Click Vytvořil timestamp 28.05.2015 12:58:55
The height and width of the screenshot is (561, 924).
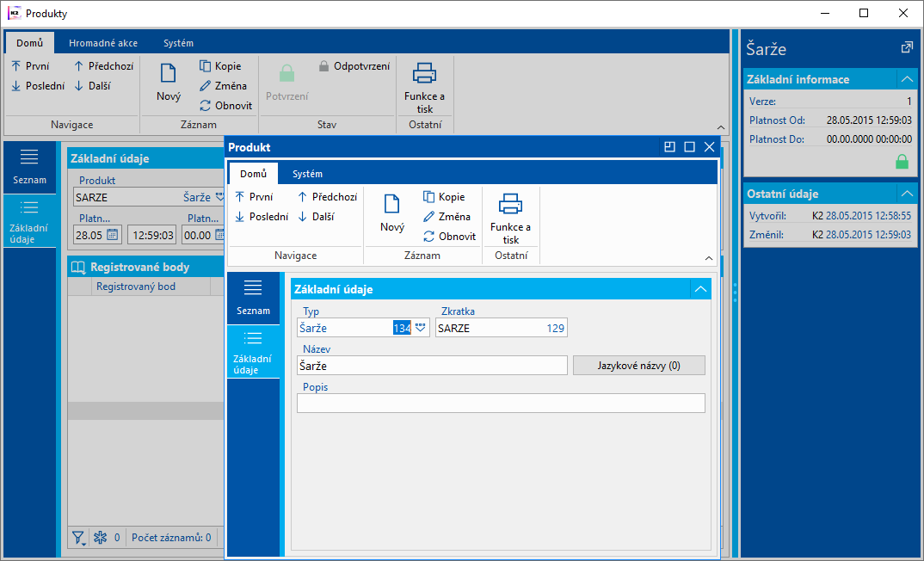(x=868, y=216)
